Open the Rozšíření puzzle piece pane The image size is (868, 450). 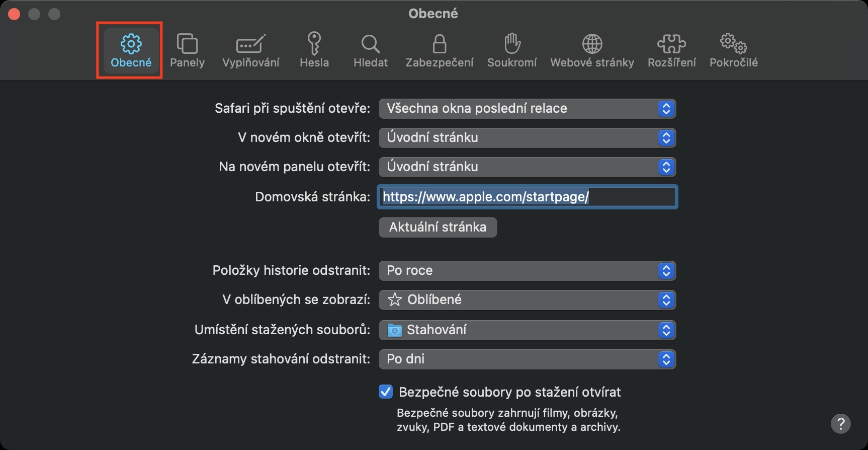[671, 50]
